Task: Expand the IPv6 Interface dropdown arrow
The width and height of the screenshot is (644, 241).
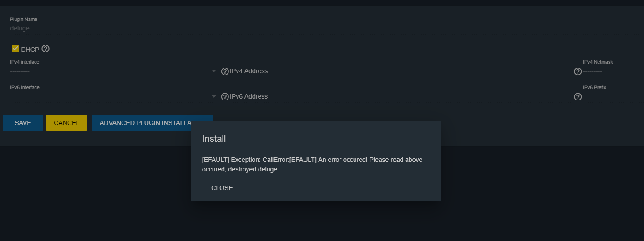Action: 214,97
